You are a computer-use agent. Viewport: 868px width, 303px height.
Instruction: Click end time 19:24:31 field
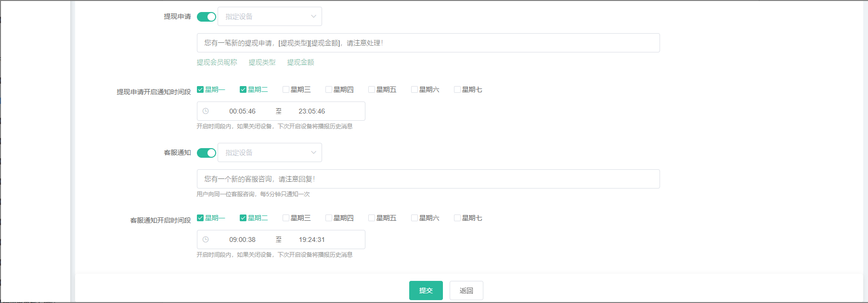tap(311, 240)
